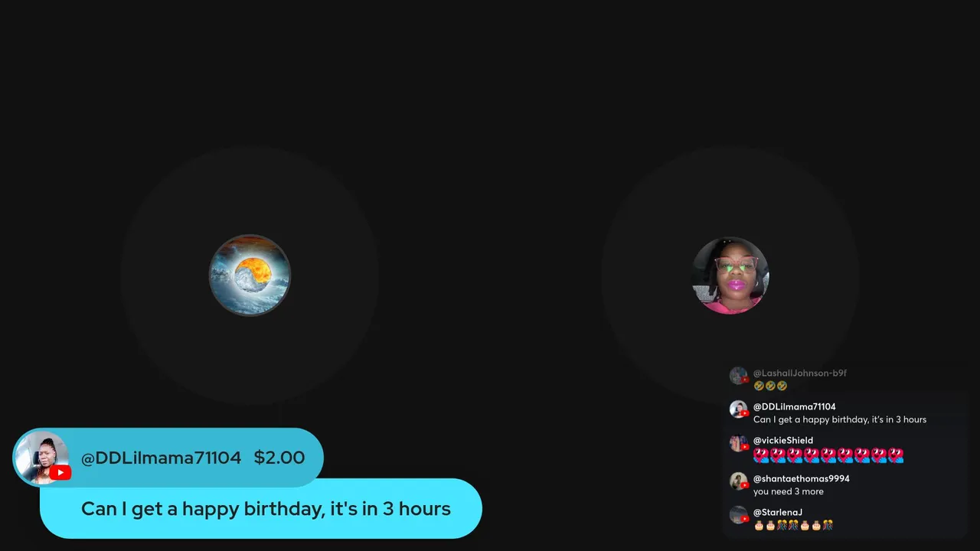Screen dimensions: 980x551
Task: Click the row of heart emojis
Action: [x=828, y=455]
